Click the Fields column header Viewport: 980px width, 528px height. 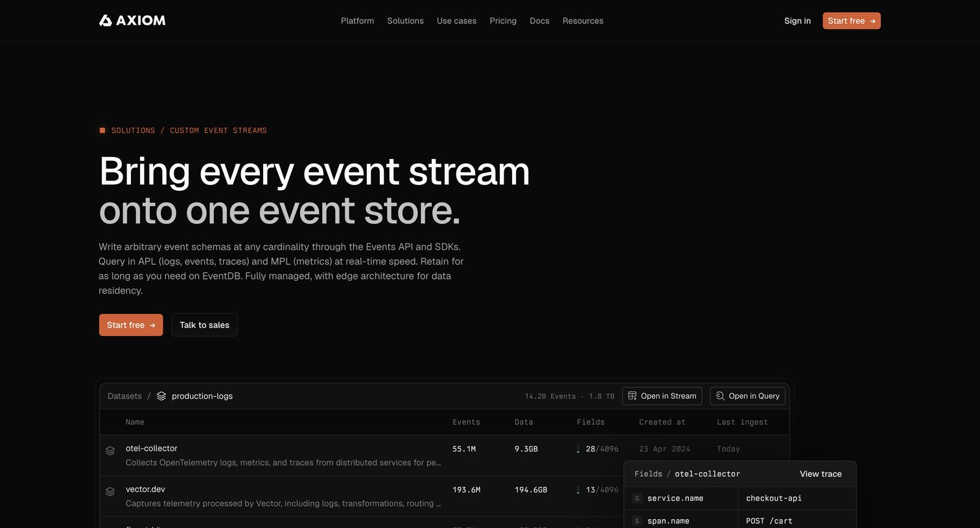[590, 422]
